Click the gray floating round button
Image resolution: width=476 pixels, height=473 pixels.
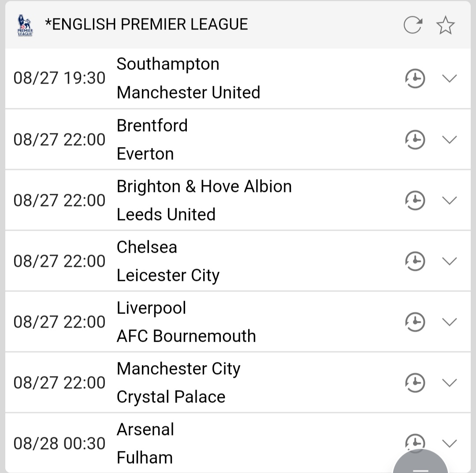tap(420, 465)
